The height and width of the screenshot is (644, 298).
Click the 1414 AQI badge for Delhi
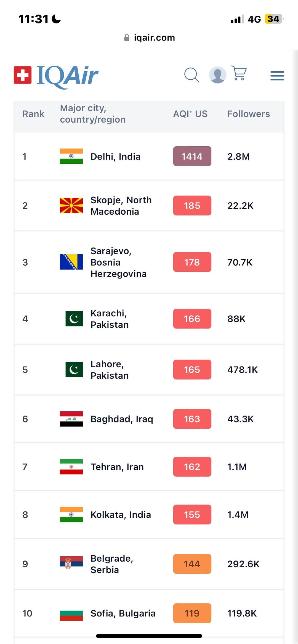coord(192,156)
